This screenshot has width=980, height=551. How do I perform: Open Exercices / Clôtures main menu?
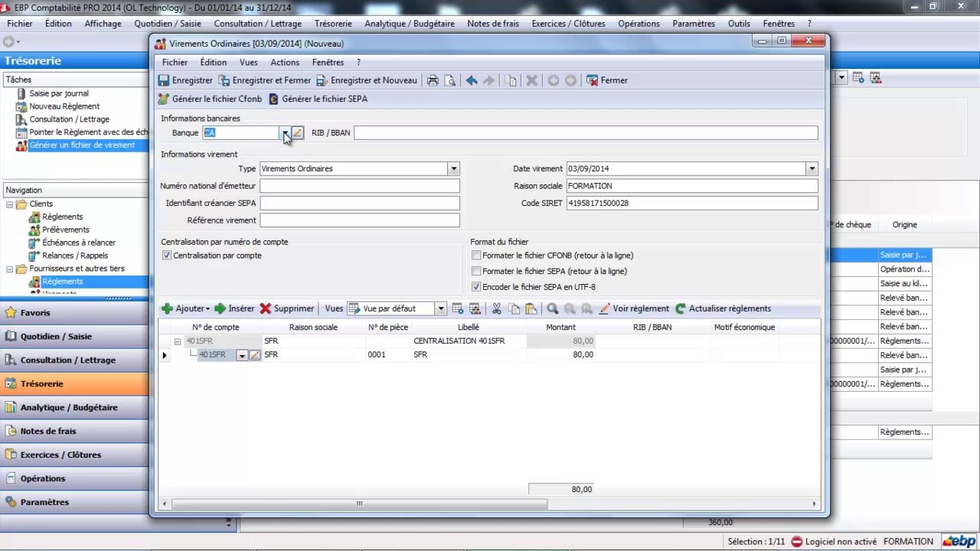[568, 24]
